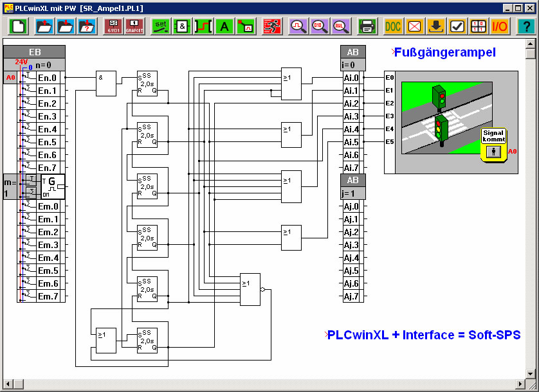Image resolution: width=539 pixels, height=392 pixels.
Task: Select the AND logic gate tool
Action: [x=182, y=26]
